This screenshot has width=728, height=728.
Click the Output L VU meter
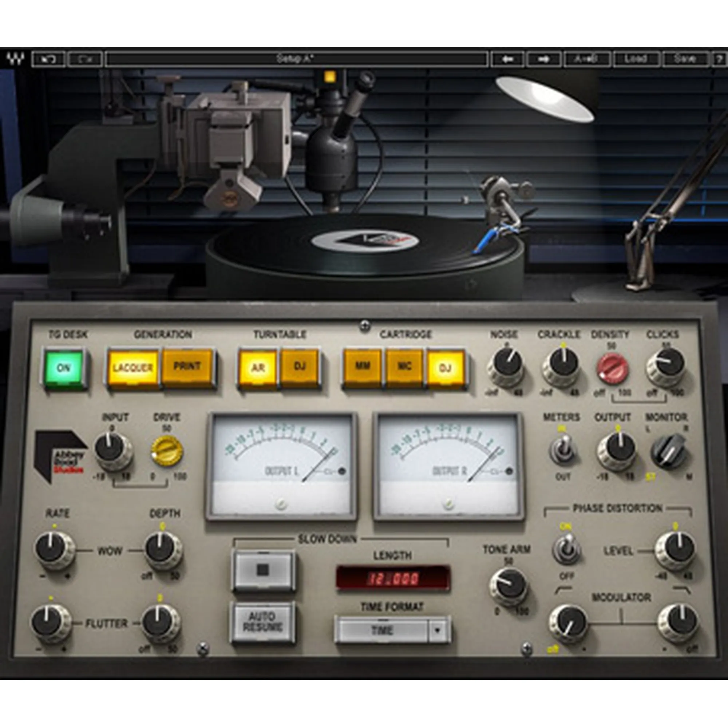pos(281,467)
